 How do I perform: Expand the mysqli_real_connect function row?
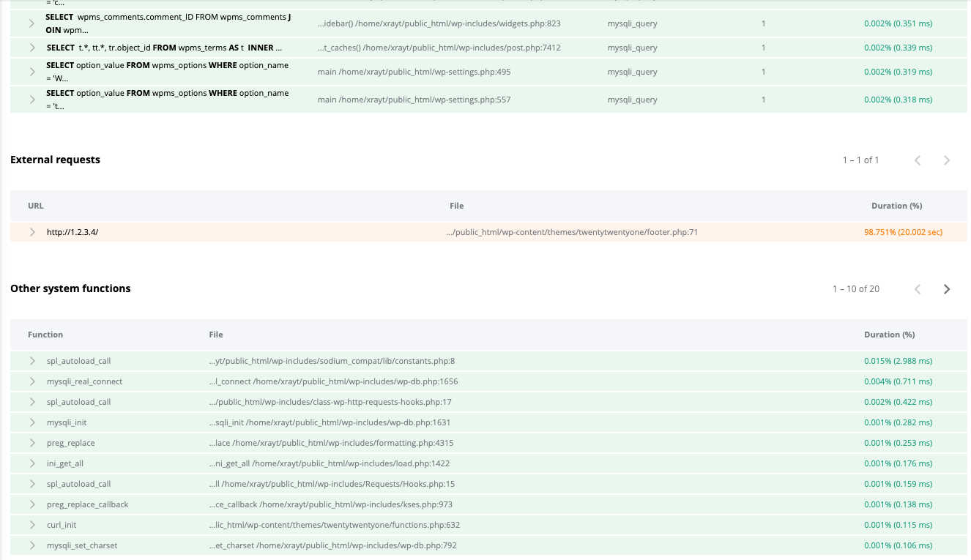[31, 381]
